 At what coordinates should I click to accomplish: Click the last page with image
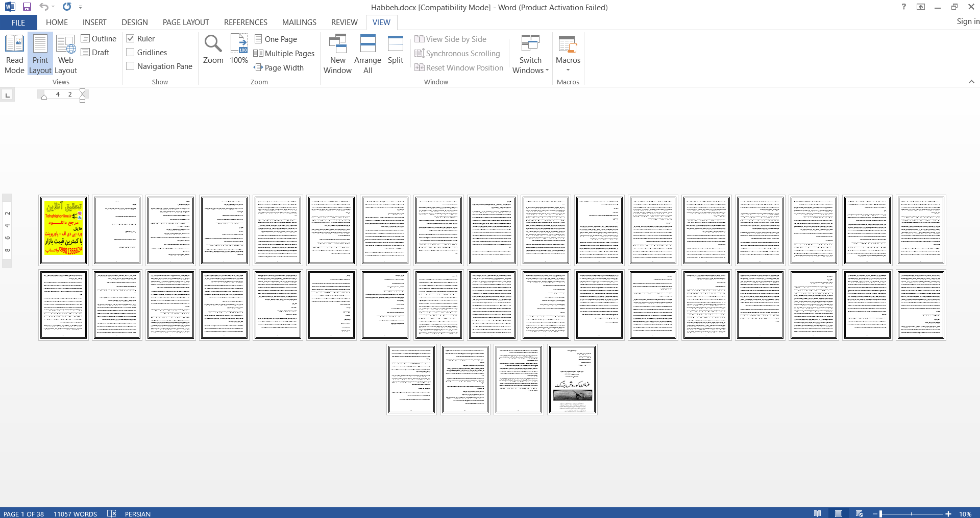572,380
